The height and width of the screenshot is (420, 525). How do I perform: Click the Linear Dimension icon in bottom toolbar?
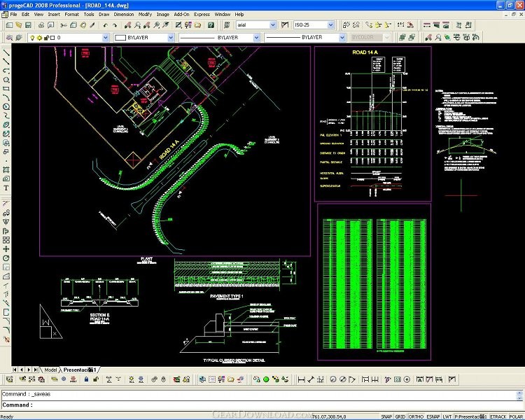click(x=301, y=379)
